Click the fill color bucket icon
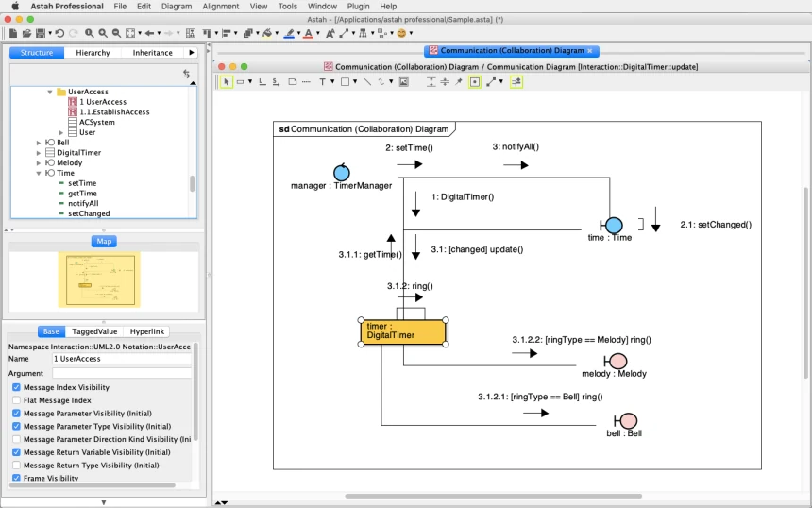 coord(267,33)
